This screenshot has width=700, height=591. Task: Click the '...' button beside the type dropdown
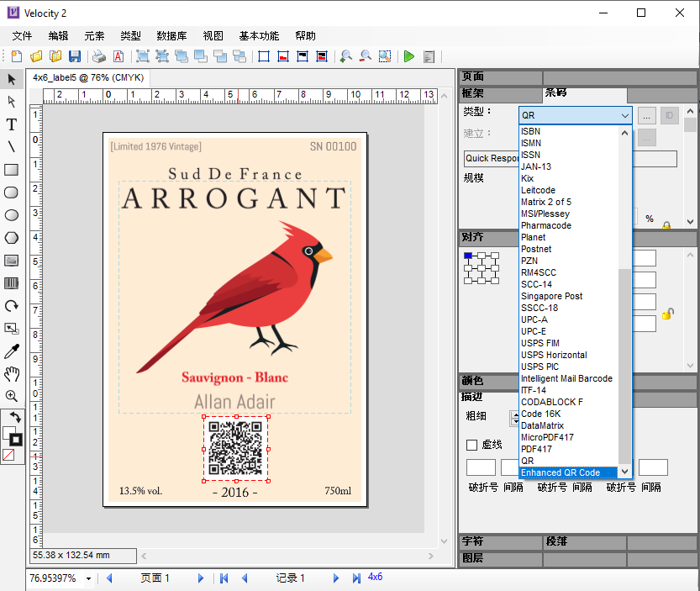coord(646,115)
